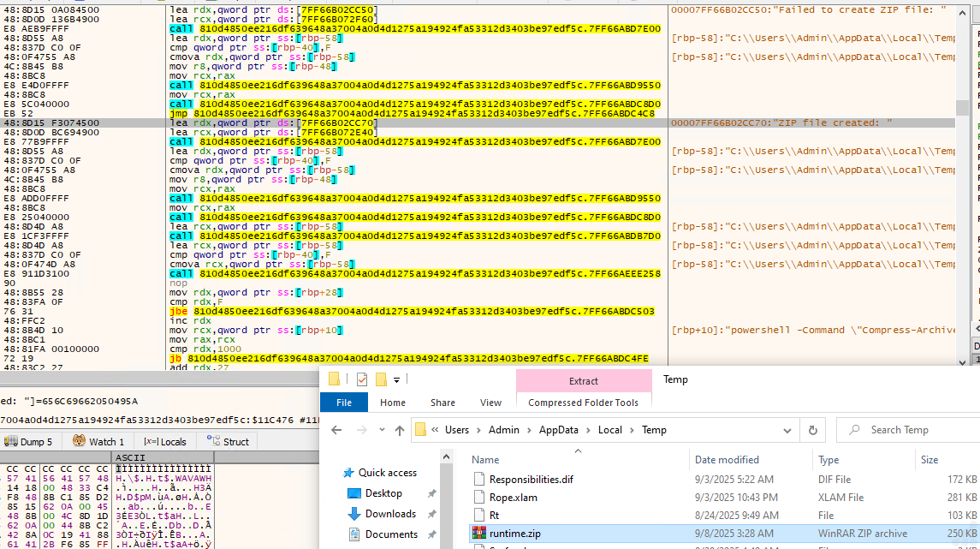Open the File menu in Explorer
980x549 pixels.
click(344, 403)
